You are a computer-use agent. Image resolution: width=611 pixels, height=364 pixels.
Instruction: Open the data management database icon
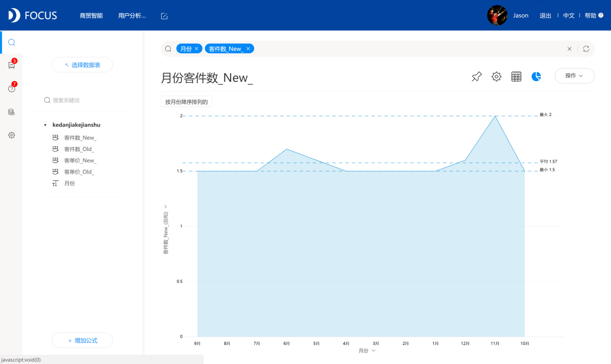click(12, 112)
